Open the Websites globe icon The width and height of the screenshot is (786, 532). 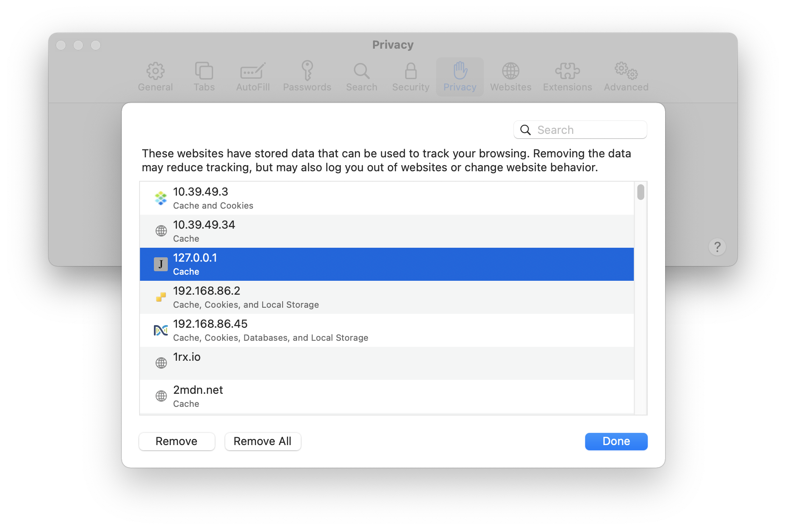pyautogui.click(x=510, y=76)
